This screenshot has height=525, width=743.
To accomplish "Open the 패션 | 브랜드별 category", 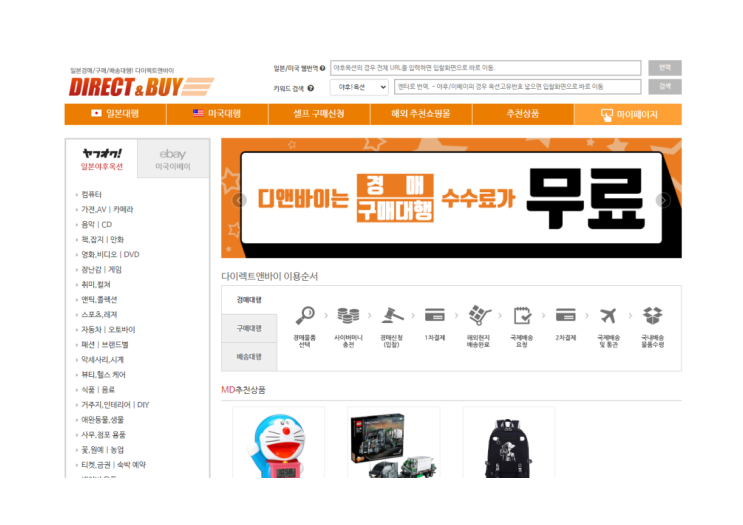I will point(105,344).
